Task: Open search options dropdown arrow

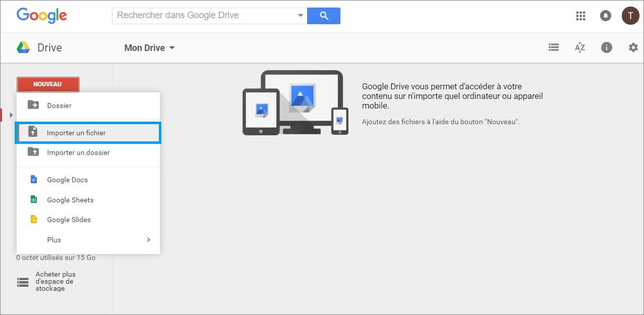Action: (300, 16)
